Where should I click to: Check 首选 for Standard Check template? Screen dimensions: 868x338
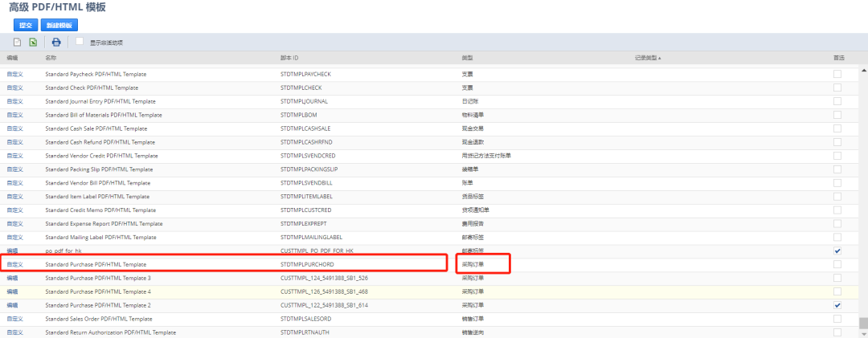click(x=837, y=88)
